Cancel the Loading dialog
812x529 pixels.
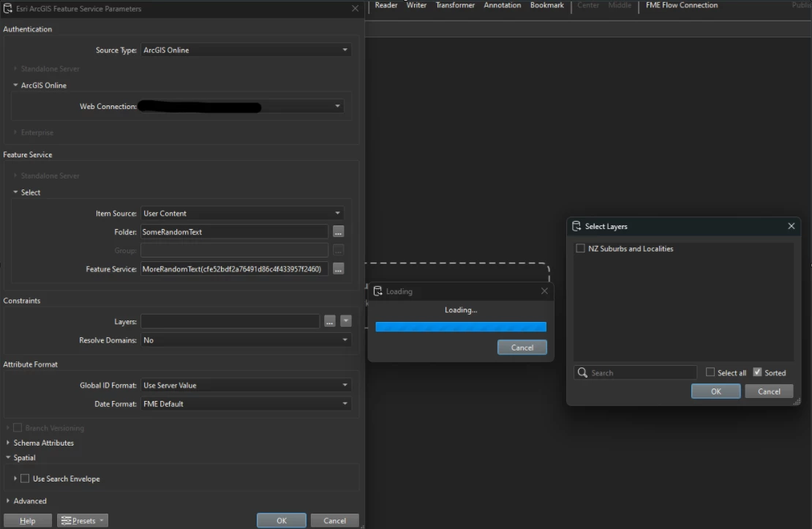coord(522,347)
